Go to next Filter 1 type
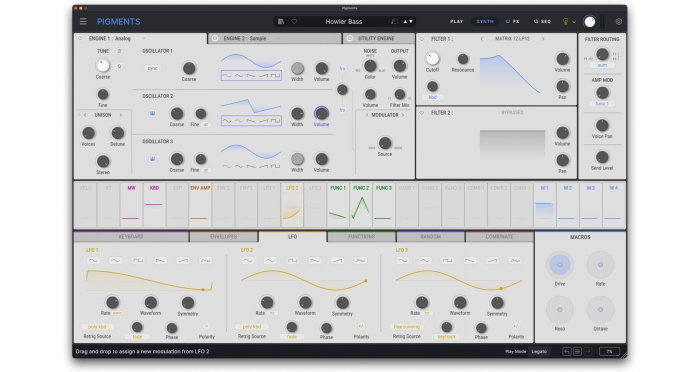 click(x=543, y=39)
